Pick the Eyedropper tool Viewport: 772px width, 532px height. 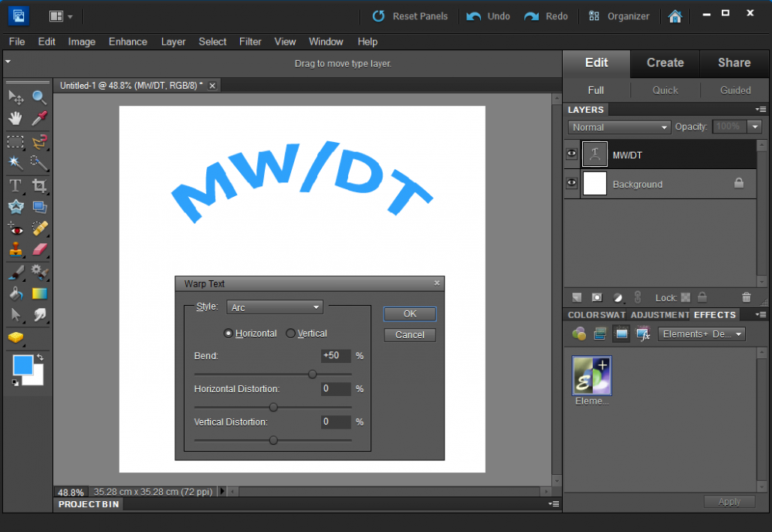point(39,118)
